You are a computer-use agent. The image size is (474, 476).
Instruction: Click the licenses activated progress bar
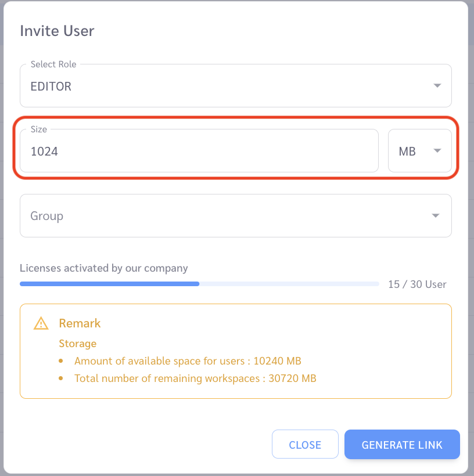pos(199,284)
